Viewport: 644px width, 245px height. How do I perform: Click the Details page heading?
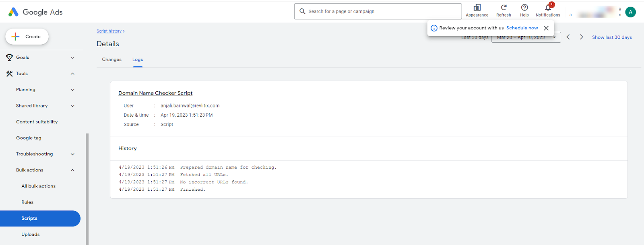coord(108,44)
